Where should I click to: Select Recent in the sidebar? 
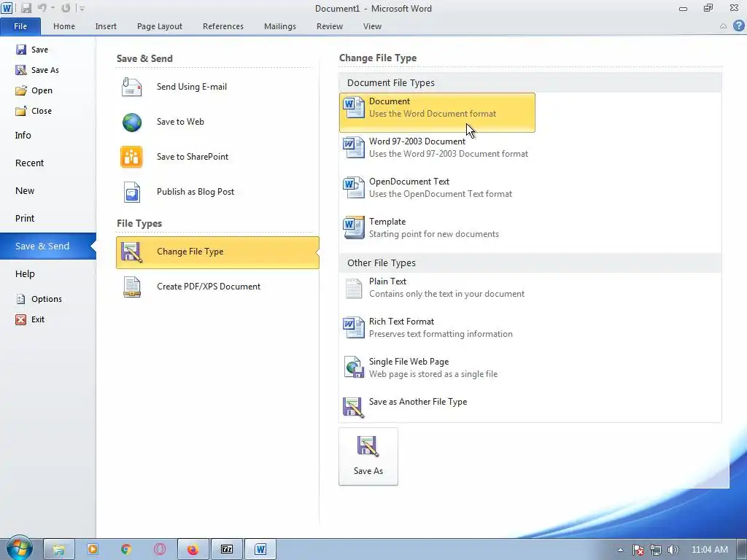[x=29, y=163]
